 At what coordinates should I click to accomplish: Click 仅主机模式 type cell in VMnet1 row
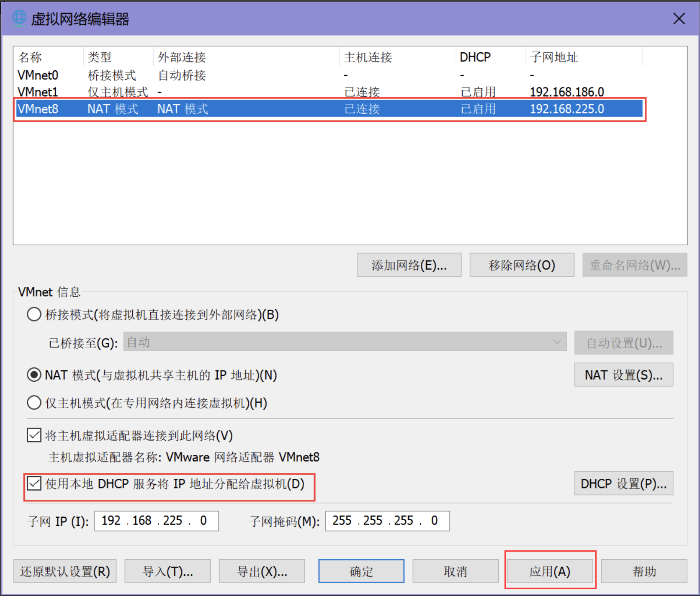tap(118, 92)
